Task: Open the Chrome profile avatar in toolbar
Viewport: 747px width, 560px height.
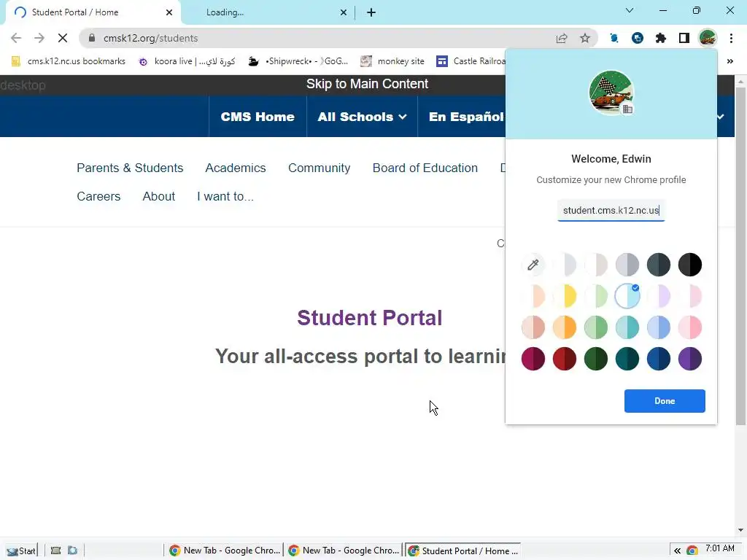Action: (x=708, y=38)
